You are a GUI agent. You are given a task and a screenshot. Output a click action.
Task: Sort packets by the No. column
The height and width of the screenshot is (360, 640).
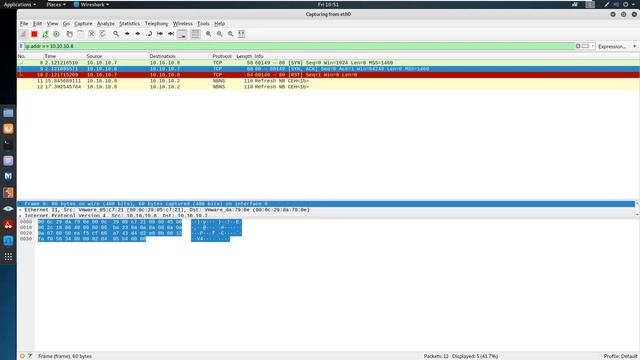click(22, 56)
